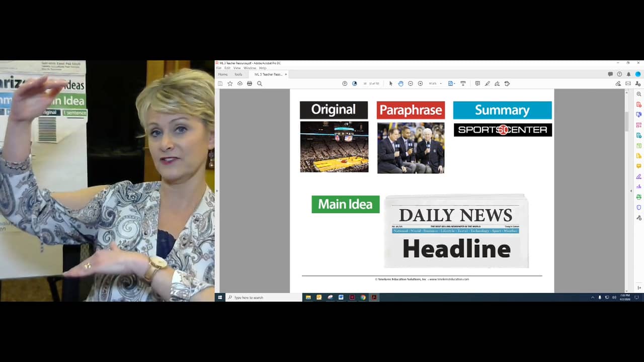
Task: Open File Explorer from the taskbar
Action: pos(308,297)
